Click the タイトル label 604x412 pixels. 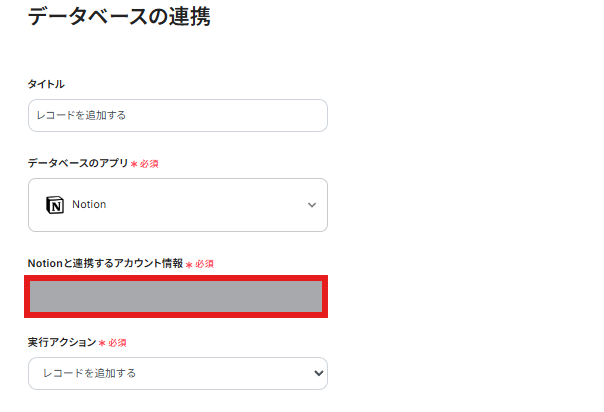[x=46, y=84]
